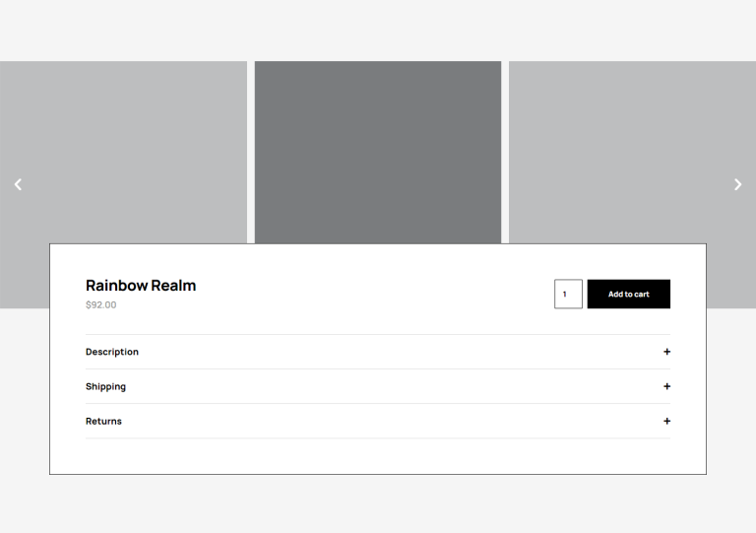Expand Shipping using its plus icon

(666, 386)
